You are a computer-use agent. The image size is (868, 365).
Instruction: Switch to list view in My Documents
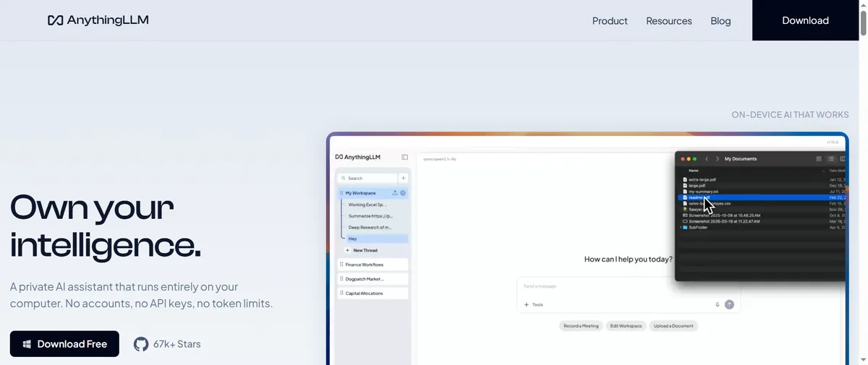[832, 158]
